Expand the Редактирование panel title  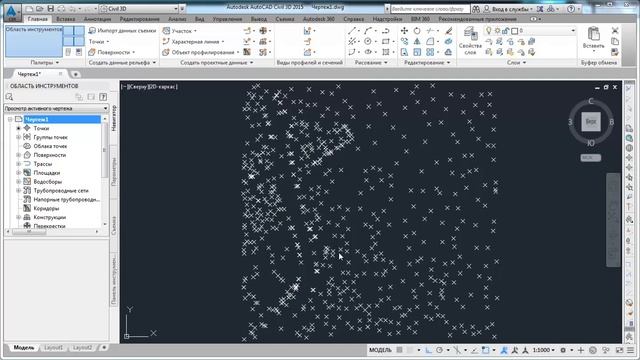pyautogui.click(x=427, y=62)
